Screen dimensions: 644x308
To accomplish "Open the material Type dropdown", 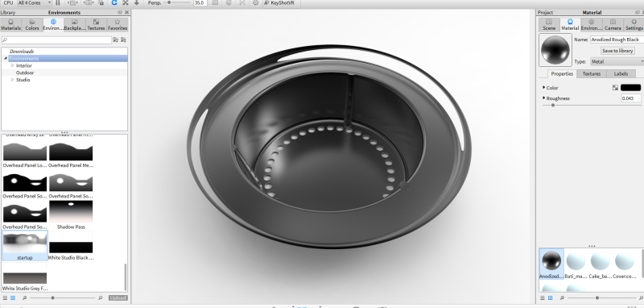I will pos(617,62).
